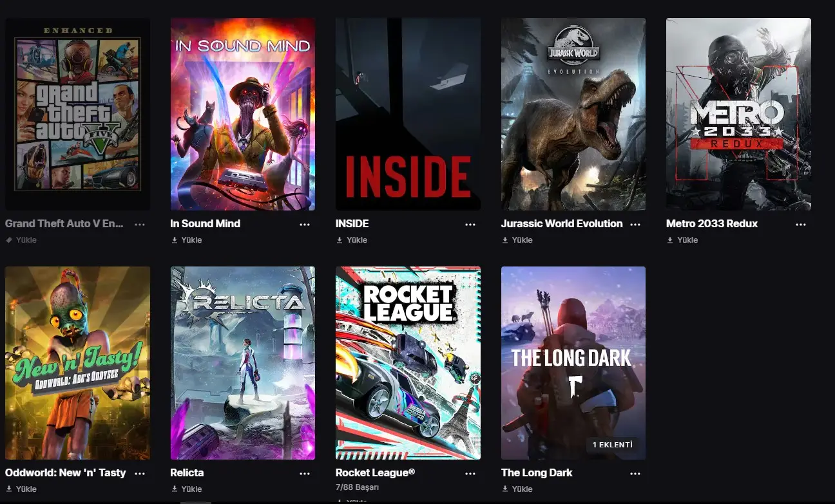Click the Yükle download icon under INSIDE

click(340, 240)
